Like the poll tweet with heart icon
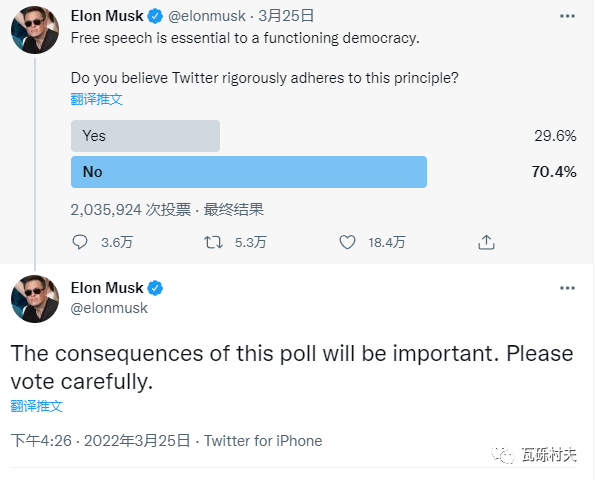The width and height of the screenshot is (595, 480). [x=347, y=242]
